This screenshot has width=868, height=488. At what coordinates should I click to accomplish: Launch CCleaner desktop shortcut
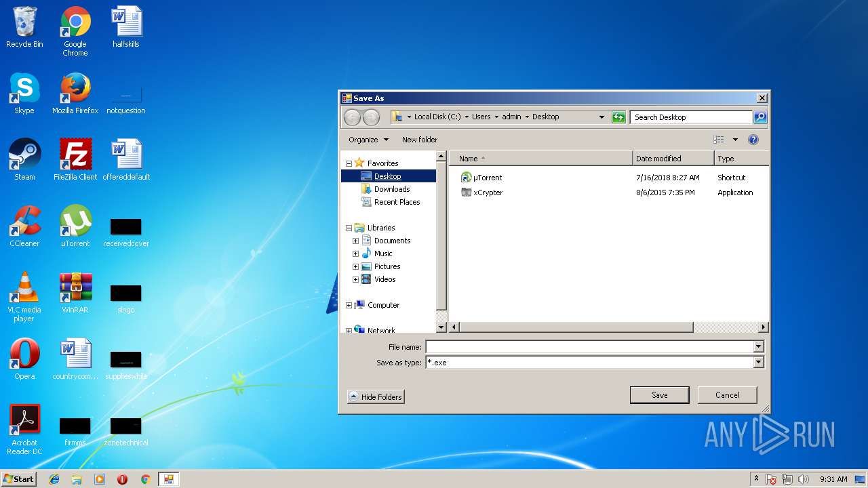[x=24, y=227]
